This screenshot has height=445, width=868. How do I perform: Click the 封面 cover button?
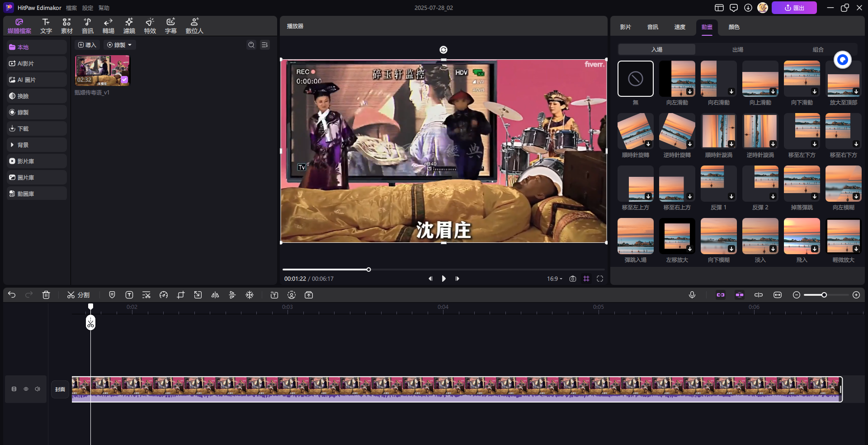(x=60, y=389)
